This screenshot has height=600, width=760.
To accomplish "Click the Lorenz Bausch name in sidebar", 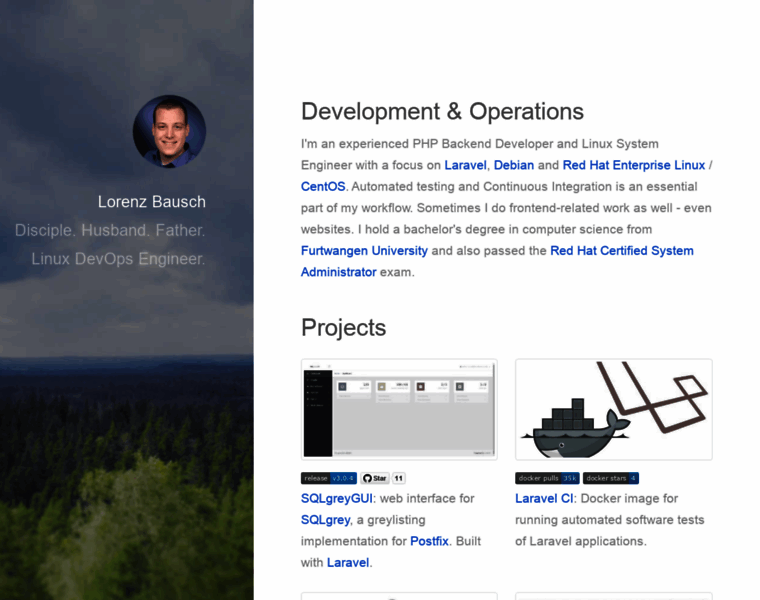I will pyautogui.click(x=151, y=201).
